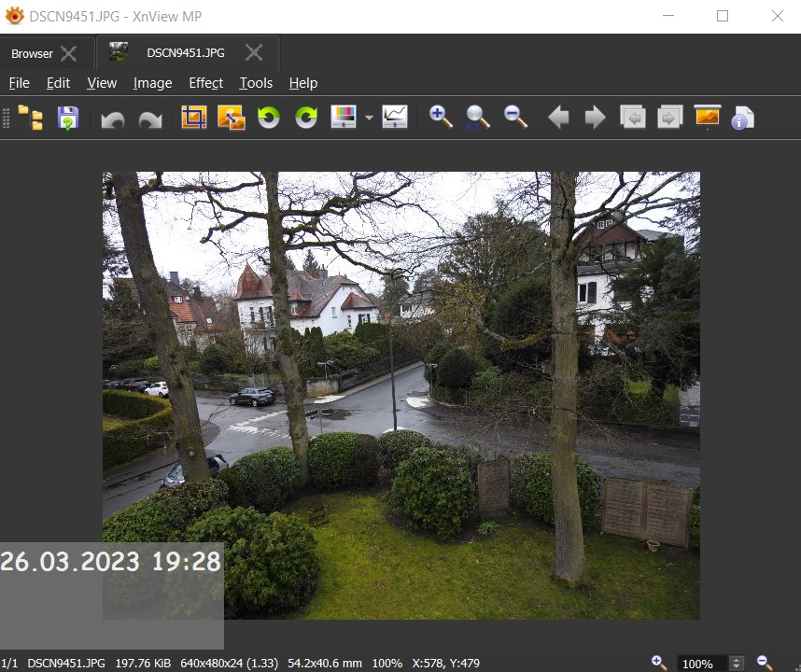Viewport: 801px width, 672px height.
Task: Click the Crop tool icon
Action: [193, 118]
